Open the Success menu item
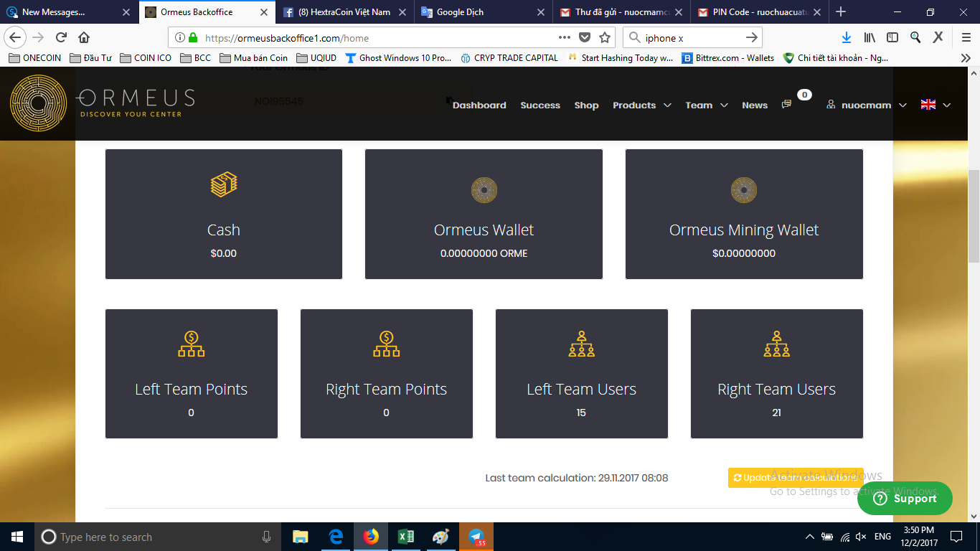The height and width of the screenshot is (551, 980). point(540,105)
